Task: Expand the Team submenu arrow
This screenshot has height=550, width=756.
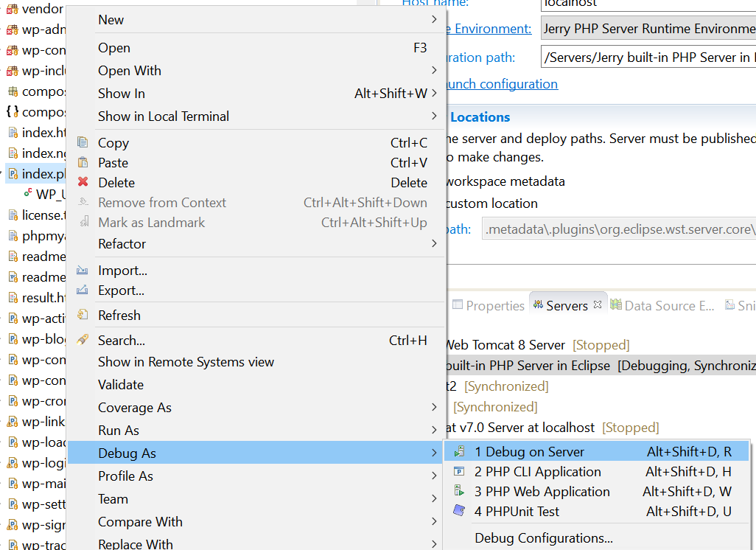Action: (434, 498)
